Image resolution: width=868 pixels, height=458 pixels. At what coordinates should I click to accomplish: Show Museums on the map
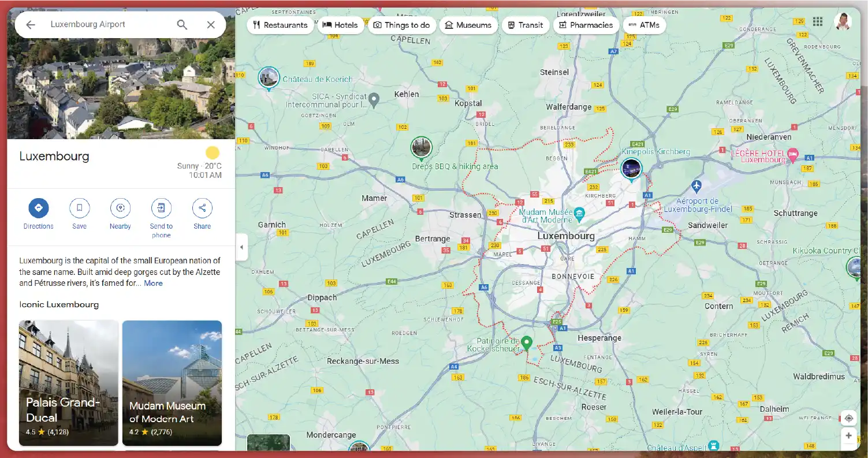[x=468, y=25]
